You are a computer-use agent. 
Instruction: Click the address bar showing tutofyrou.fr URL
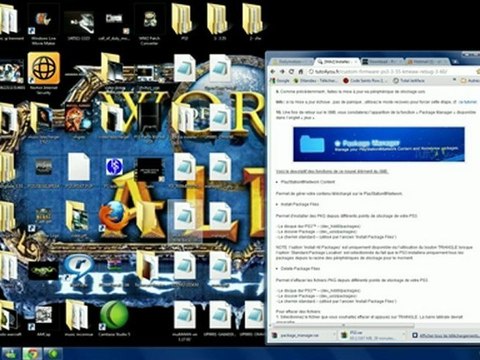[x=390, y=71]
